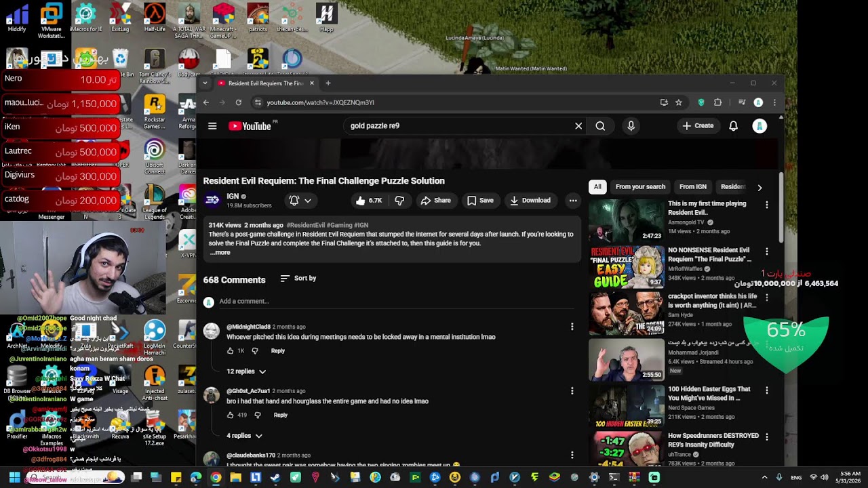The width and height of the screenshot is (868, 488).
Task: Open File Explorer from the taskbar
Action: point(235,477)
